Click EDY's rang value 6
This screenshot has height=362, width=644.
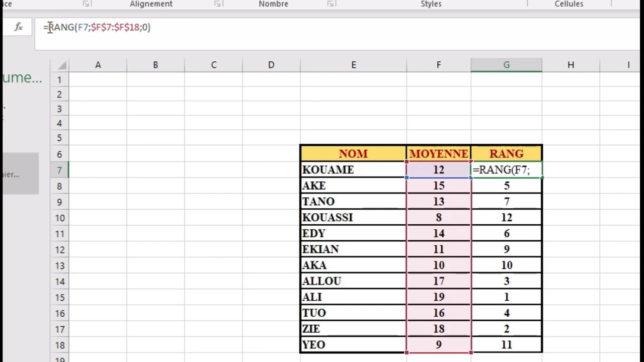click(507, 234)
